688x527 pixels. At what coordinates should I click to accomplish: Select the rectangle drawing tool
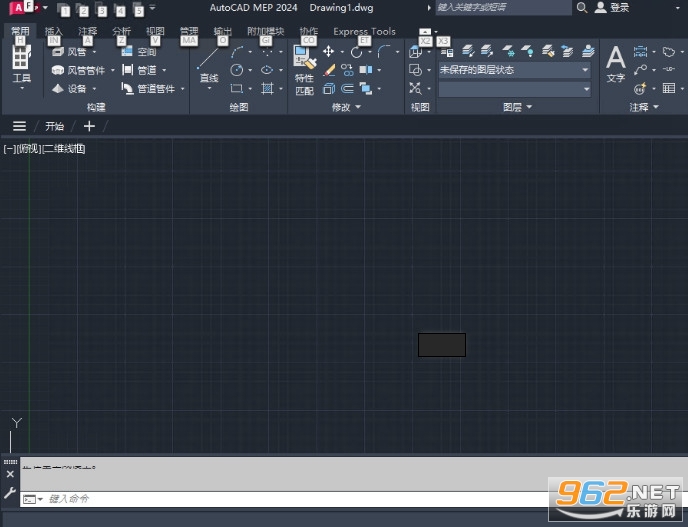click(x=237, y=89)
